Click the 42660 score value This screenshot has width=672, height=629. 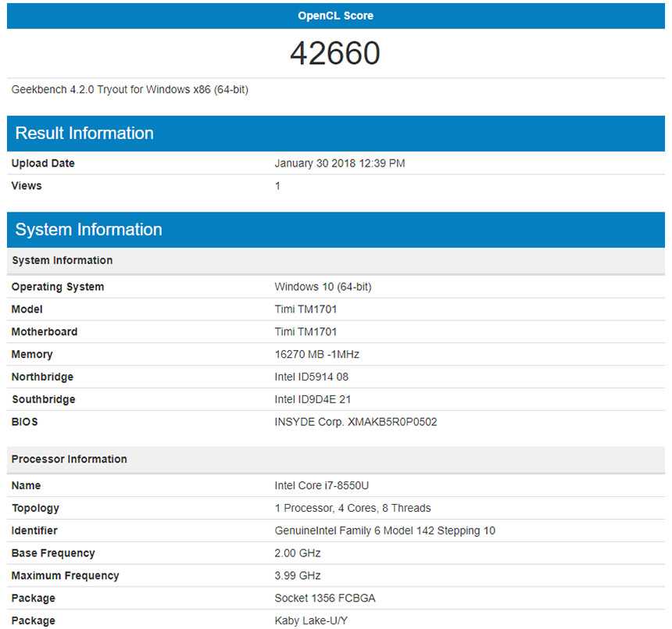pyautogui.click(x=335, y=53)
